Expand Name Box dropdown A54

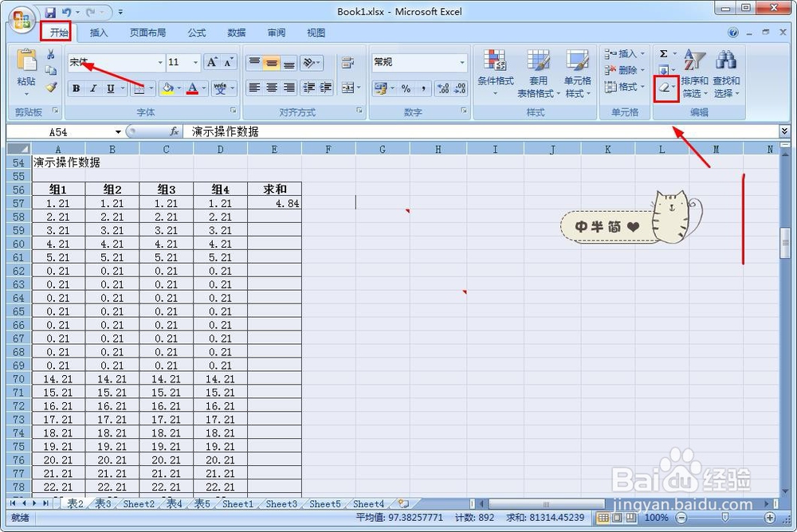(x=118, y=132)
